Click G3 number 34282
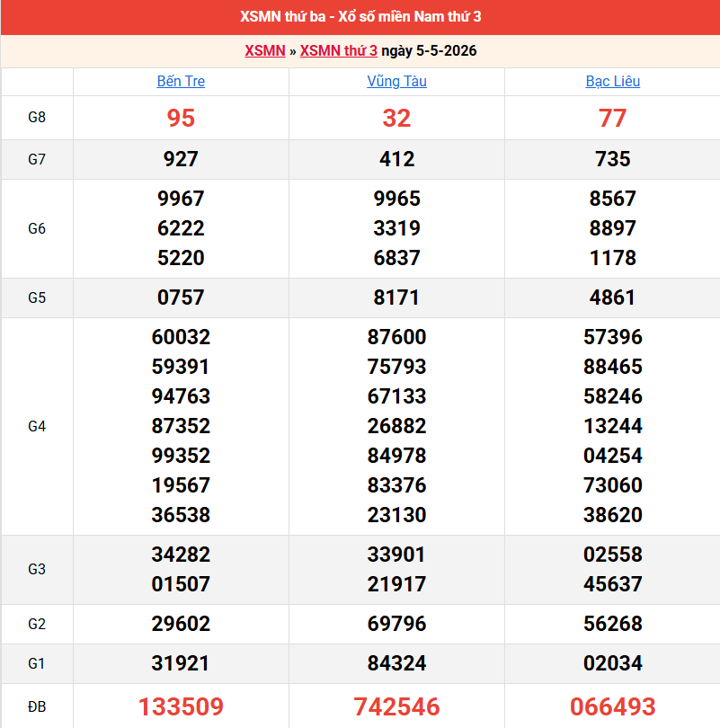 click(x=181, y=555)
